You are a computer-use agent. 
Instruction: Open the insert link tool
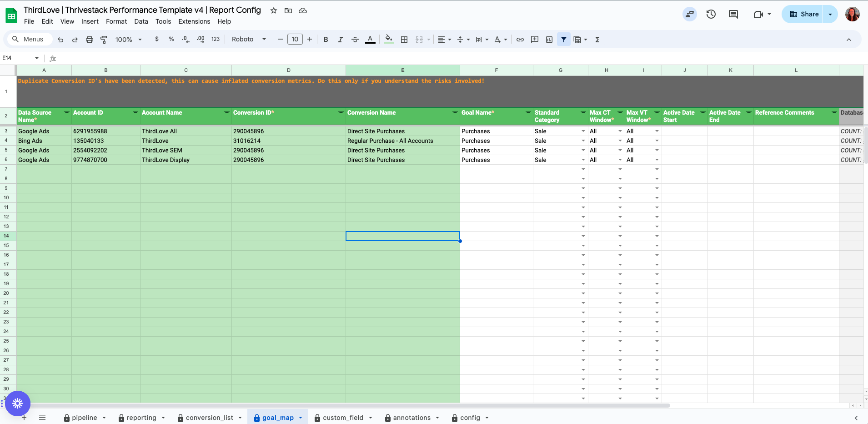(520, 40)
